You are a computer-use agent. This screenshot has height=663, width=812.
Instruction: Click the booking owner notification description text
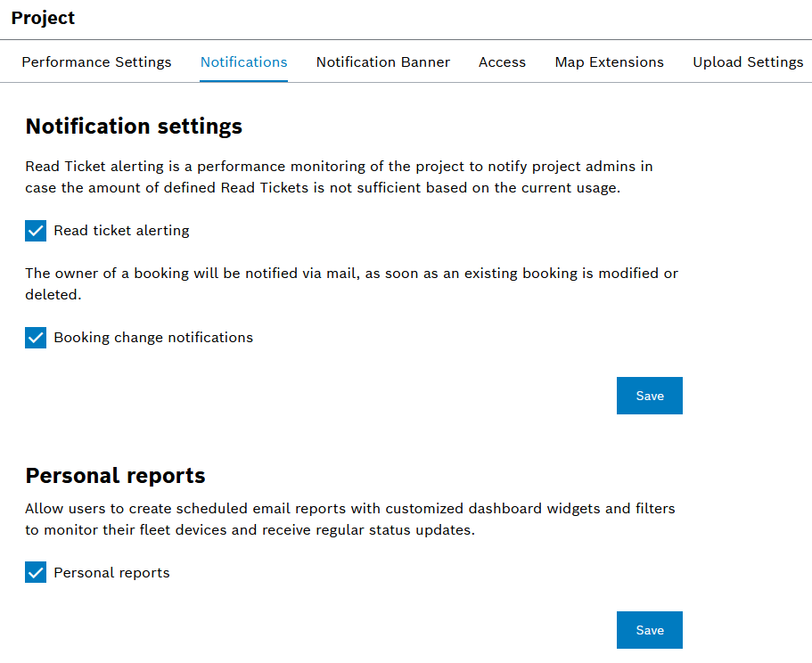coord(351,283)
